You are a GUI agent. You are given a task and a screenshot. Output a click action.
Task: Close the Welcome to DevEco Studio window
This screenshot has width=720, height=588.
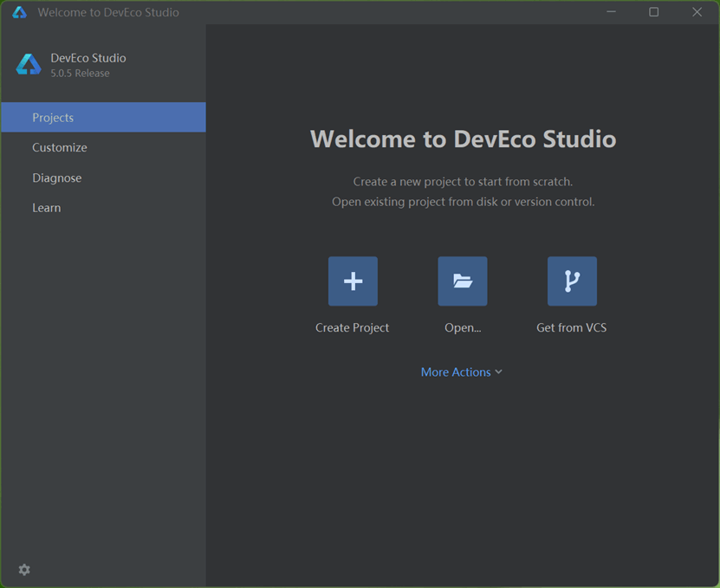[x=697, y=12]
